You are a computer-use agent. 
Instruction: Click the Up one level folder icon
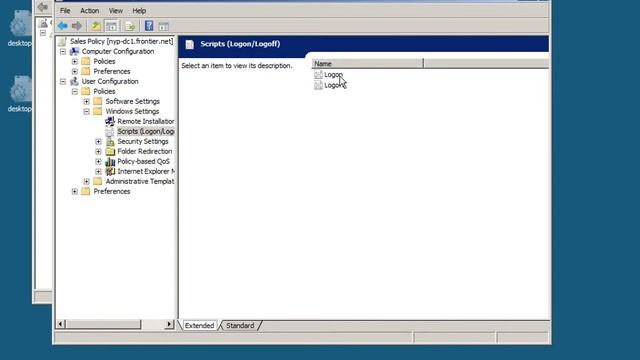pos(96,26)
